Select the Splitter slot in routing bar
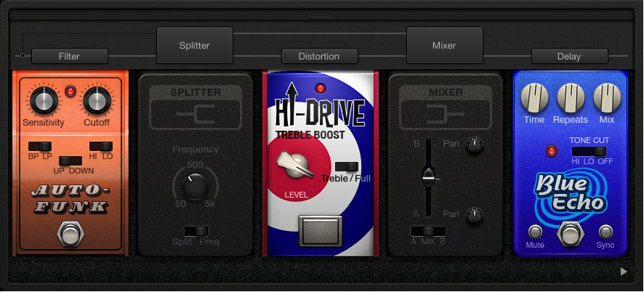The image size is (644, 292). tap(195, 45)
